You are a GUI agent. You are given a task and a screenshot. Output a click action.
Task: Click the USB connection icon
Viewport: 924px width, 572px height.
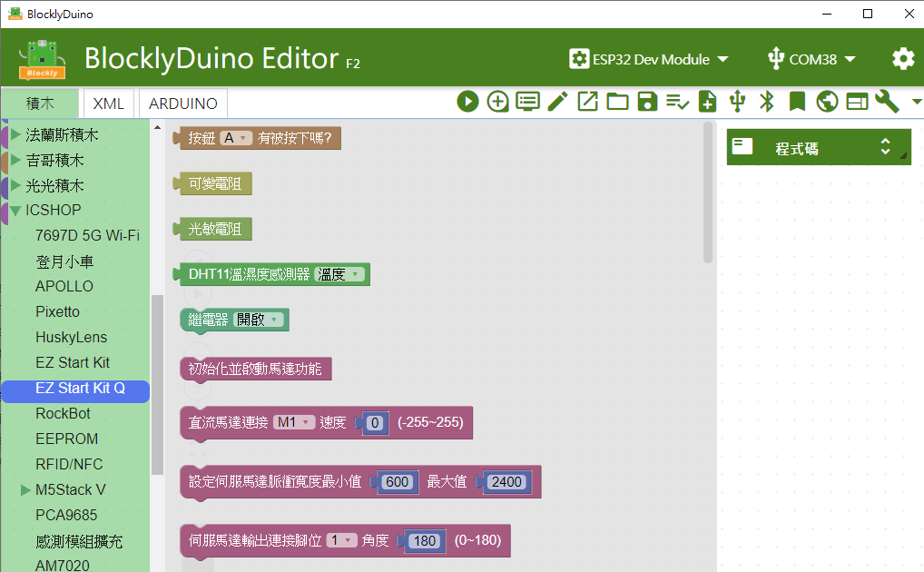pos(737,102)
